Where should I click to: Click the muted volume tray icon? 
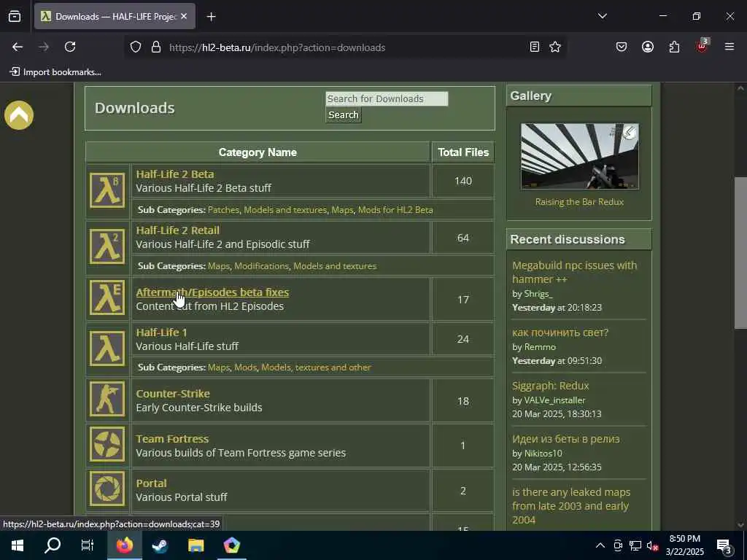(651, 545)
